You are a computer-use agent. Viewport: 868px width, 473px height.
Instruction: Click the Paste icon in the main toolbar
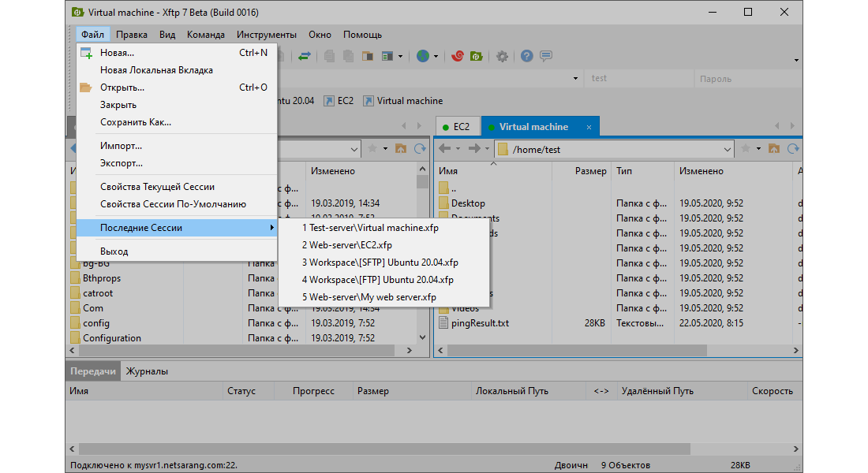(348, 56)
